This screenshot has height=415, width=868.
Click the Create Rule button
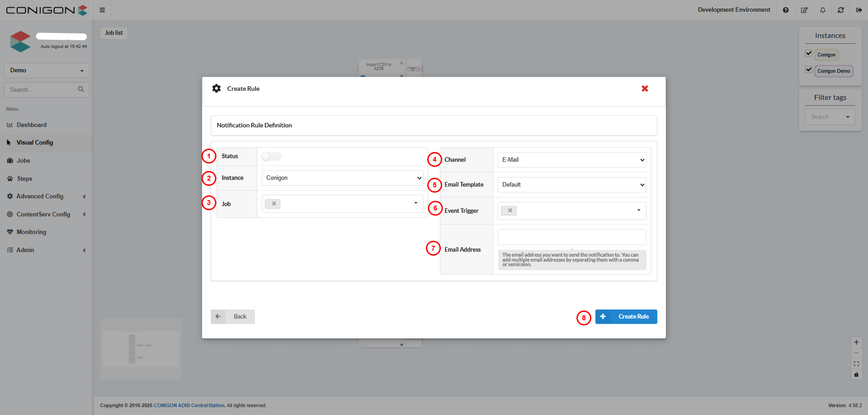pos(626,317)
